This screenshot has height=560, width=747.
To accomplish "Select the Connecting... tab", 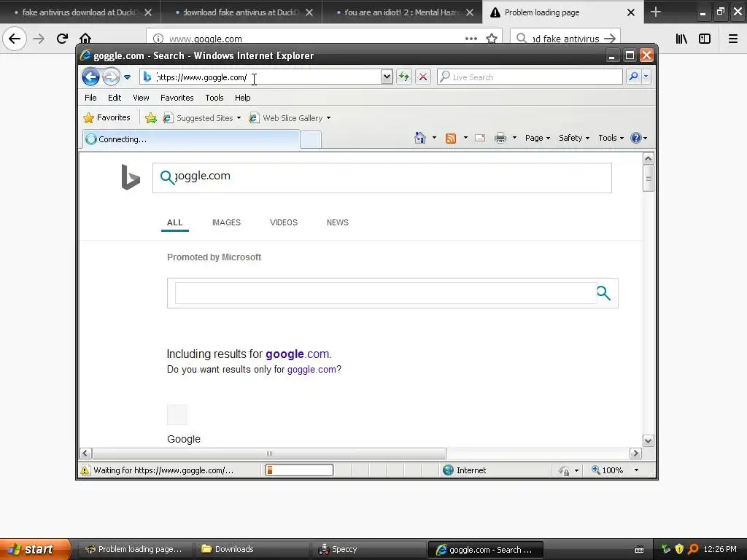I will point(191,139).
